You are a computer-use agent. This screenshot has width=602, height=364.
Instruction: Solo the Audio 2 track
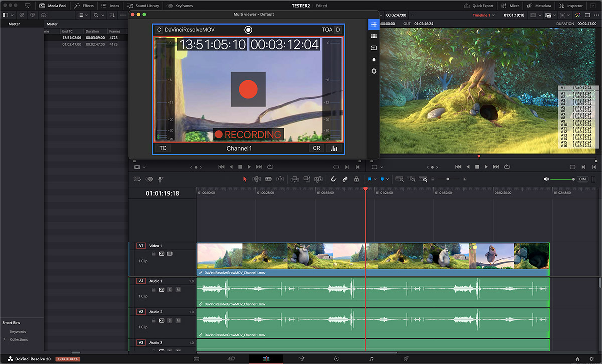pyautogui.click(x=170, y=321)
